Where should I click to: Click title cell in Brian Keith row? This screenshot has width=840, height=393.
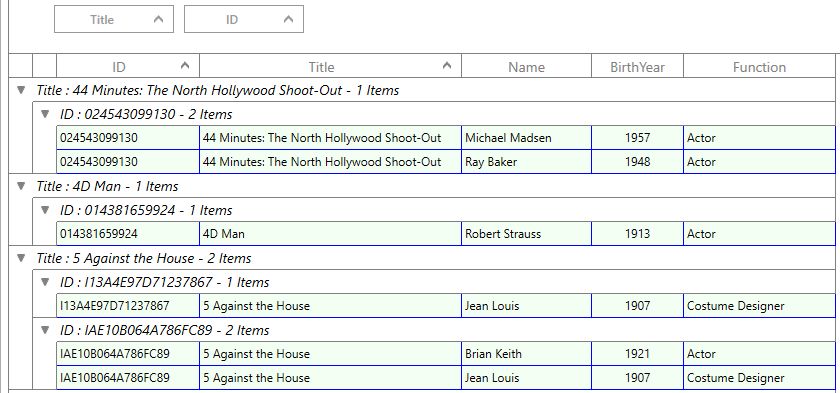point(330,354)
